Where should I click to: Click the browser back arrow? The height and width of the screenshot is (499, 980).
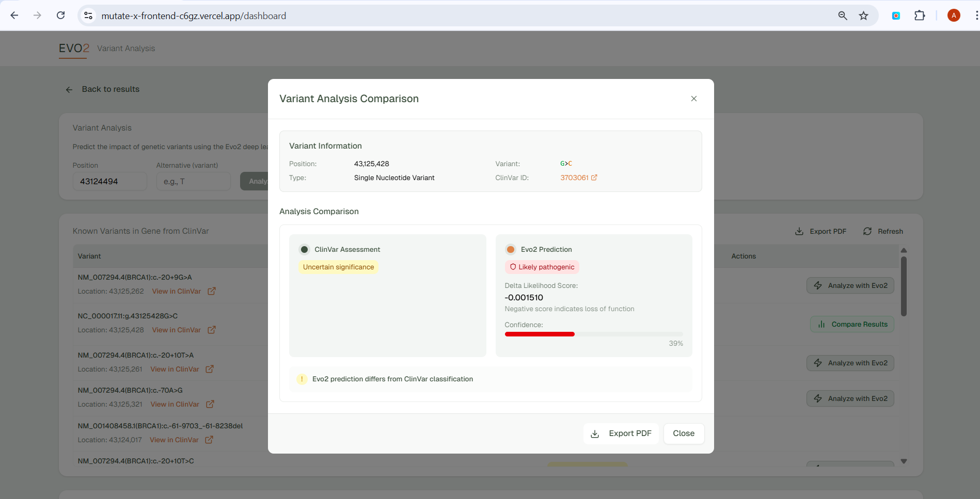pos(14,15)
